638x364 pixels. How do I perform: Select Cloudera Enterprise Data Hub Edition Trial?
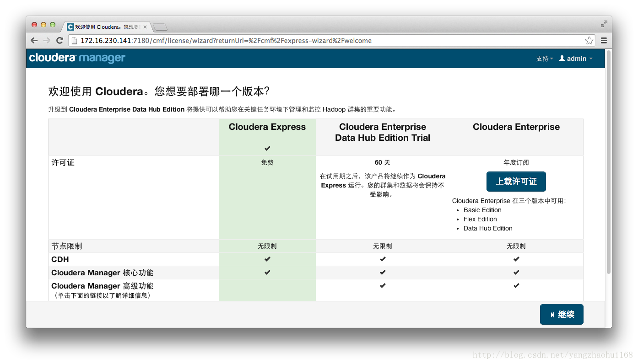383,132
